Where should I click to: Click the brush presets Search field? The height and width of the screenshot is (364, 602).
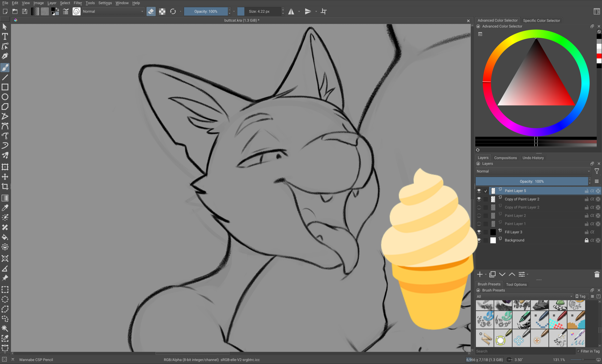[525, 351]
